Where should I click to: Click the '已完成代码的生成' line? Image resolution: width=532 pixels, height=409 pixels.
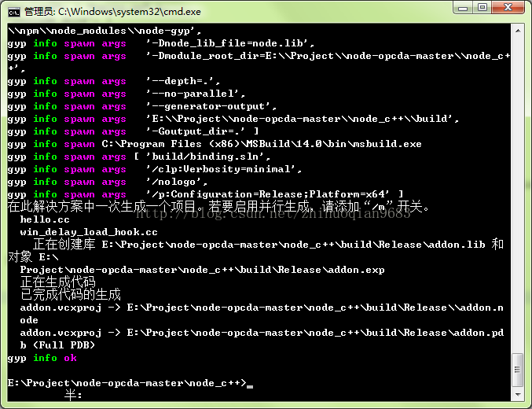pos(71,294)
